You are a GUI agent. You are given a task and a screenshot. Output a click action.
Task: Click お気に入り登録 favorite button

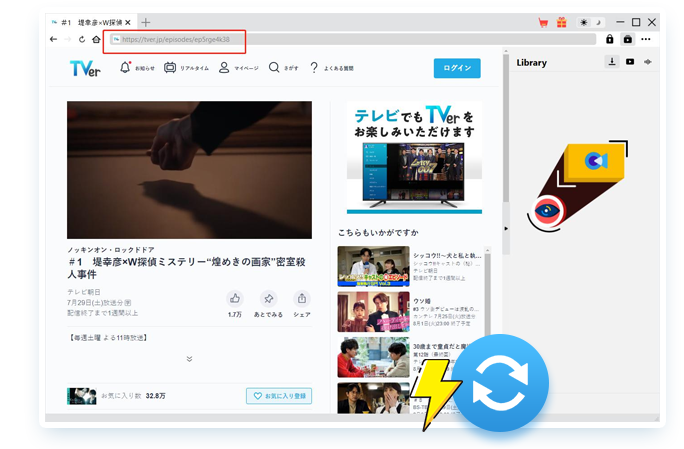279,396
